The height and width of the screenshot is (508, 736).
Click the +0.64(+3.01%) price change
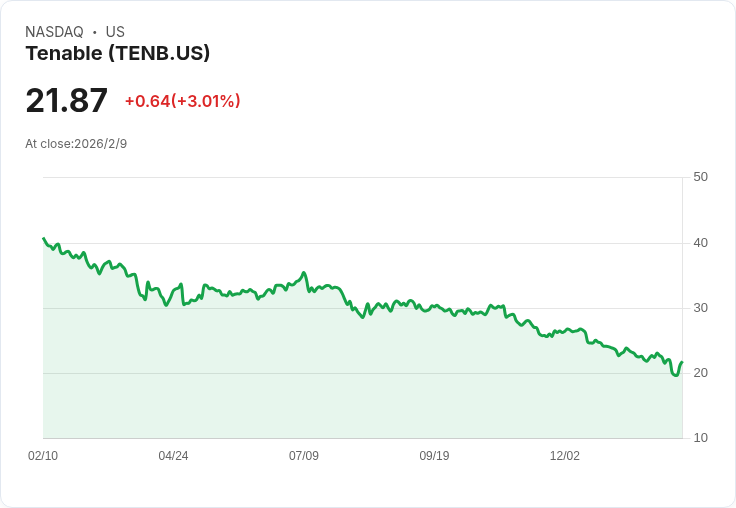182,101
